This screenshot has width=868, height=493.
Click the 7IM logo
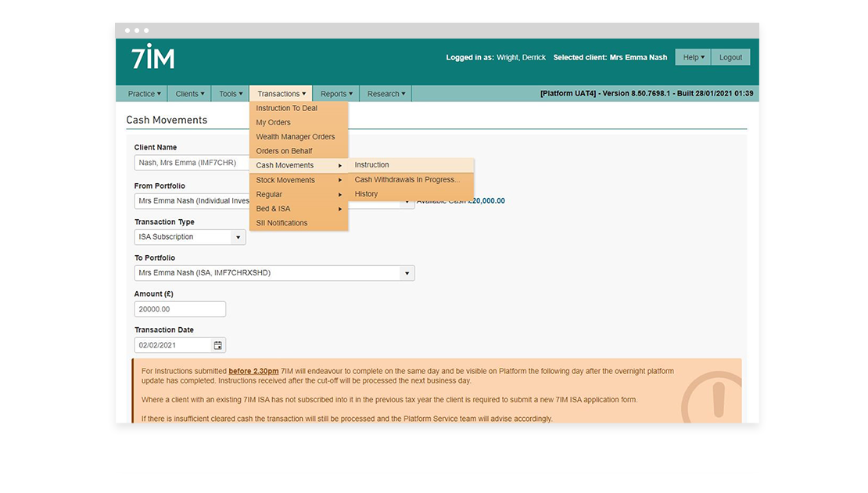coord(152,56)
